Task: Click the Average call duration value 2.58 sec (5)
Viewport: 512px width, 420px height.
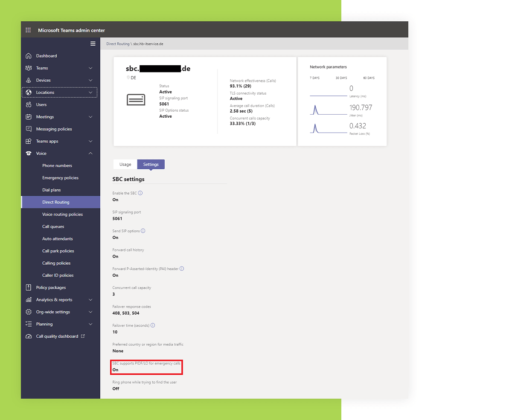Action: (x=241, y=111)
